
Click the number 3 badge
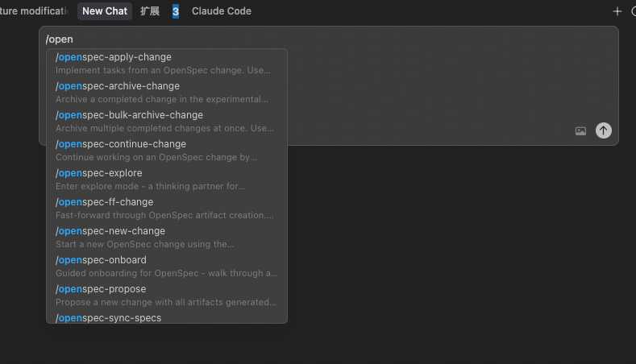pos(175,11)
